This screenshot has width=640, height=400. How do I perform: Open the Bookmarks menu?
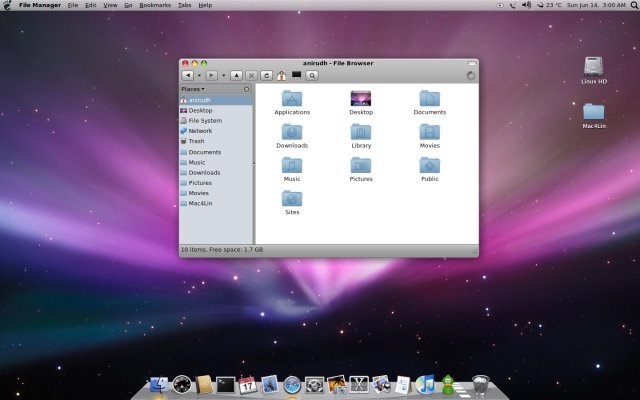pos(155,5)
